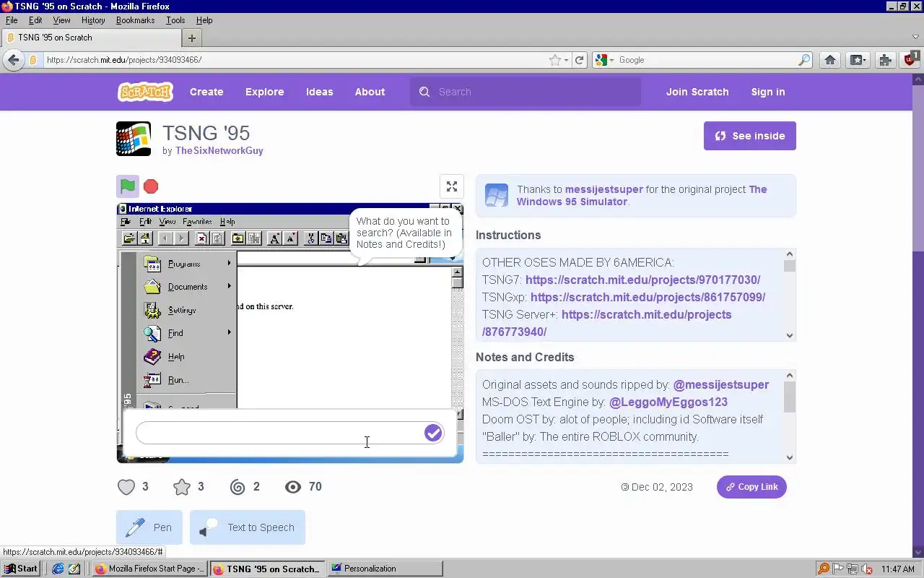Expand the Programs submenu arrow
Screen dimensions: 924x578
[229, 264]
